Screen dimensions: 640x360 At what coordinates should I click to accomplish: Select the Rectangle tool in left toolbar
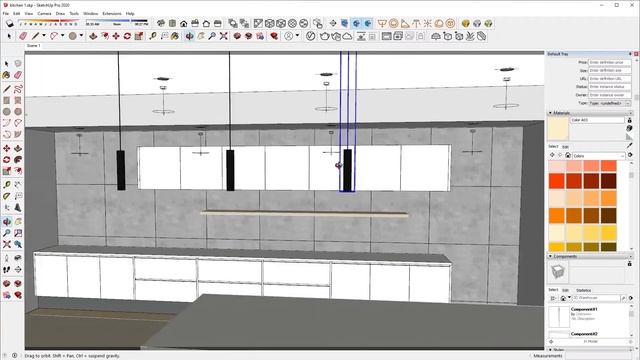click(x=7, y=100)
